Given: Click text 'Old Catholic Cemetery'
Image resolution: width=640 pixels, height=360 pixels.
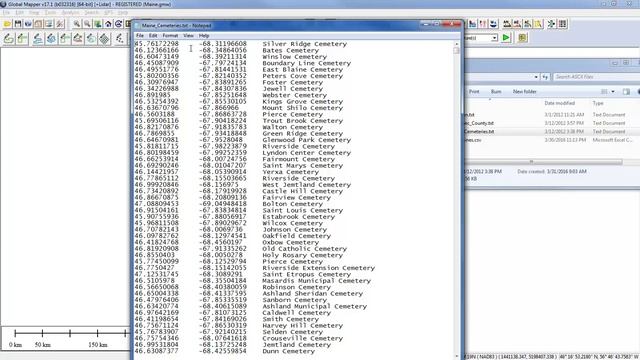Looking at the screenshot, I should click(x=304, y=249).
